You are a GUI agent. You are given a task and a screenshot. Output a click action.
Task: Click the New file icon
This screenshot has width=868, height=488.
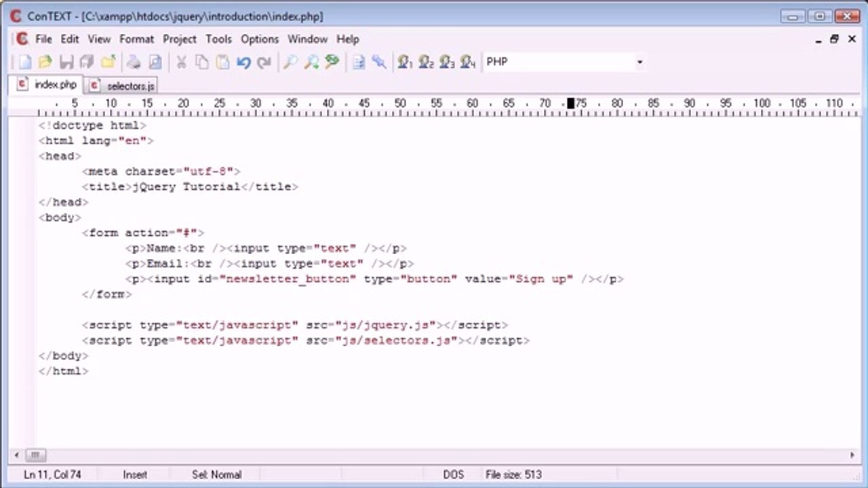(x=25, y=62)
